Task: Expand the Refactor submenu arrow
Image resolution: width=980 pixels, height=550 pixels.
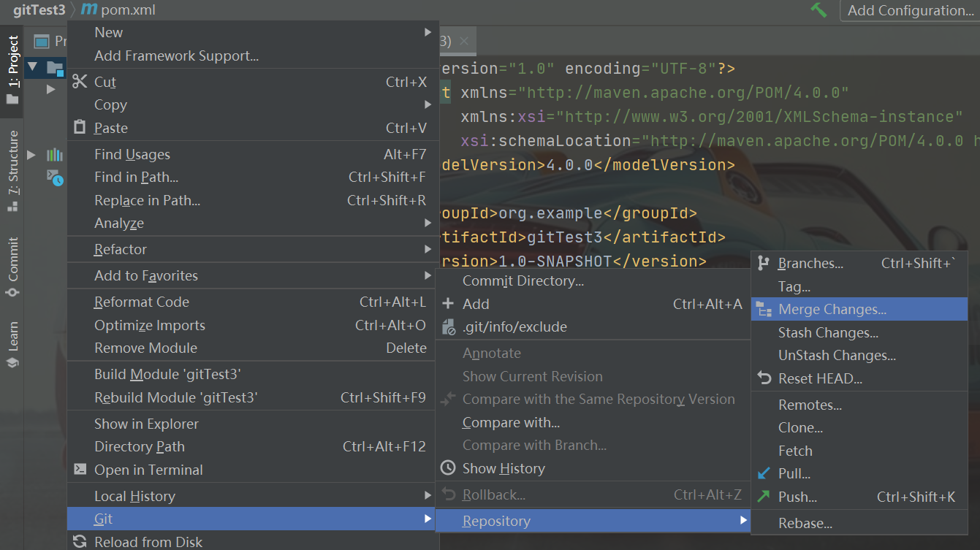Action: point(428,249)
